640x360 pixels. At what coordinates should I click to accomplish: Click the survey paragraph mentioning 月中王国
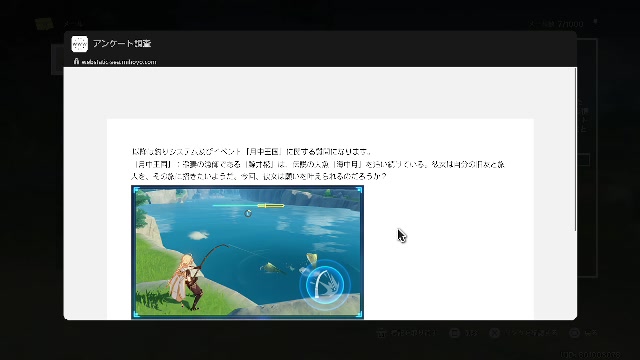click(x=318, y=170)
